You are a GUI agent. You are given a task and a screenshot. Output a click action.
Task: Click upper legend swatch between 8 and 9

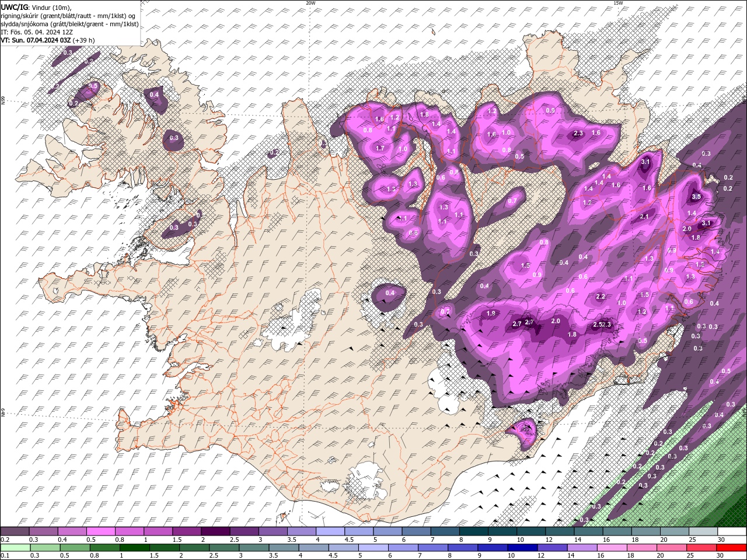[x=474, y=531]
